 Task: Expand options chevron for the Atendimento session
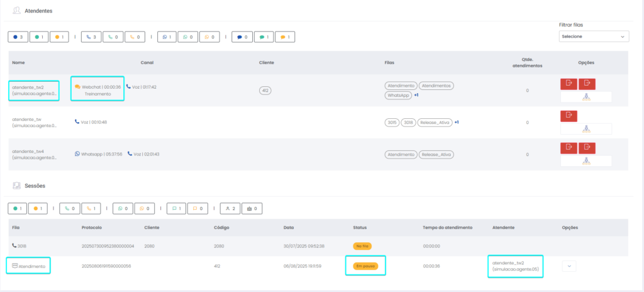coord(569,266)
